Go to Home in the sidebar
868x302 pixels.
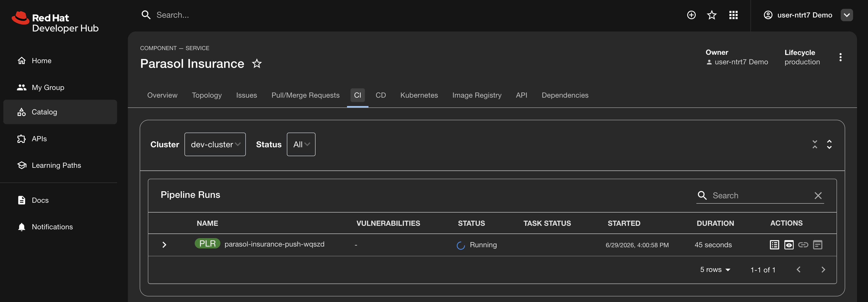pyautogui.click(x=60, y=61)
